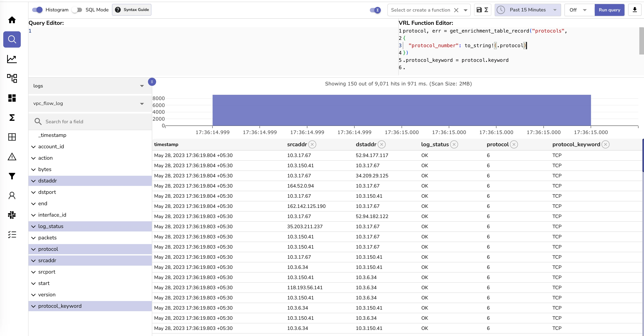Open the Dashboards icon in the sidebar
Viewport: 644px width, 336px height.
[12, 98]
